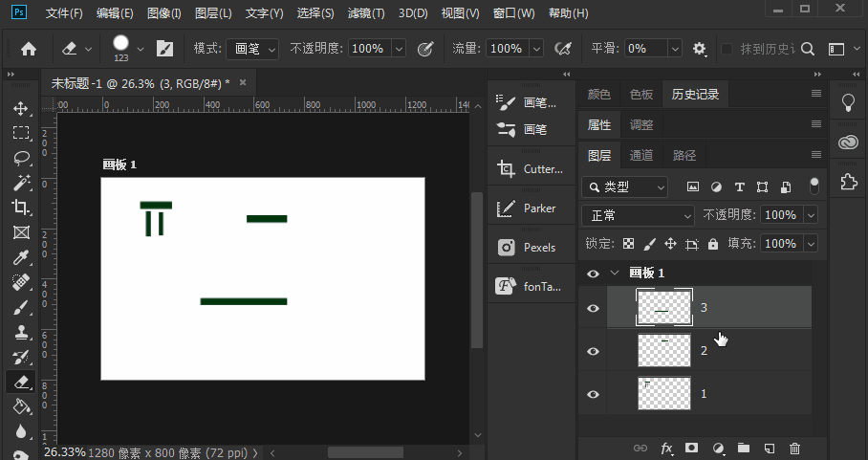Viewport: 868px width, 460px height.
Task: Select the Crop tool
Action: (x=21, y=207)
